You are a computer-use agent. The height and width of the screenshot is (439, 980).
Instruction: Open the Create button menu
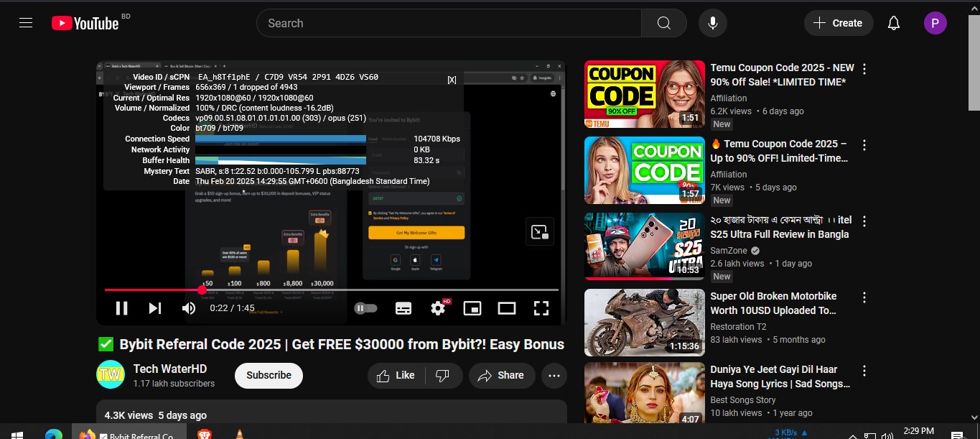coord(839,23)
